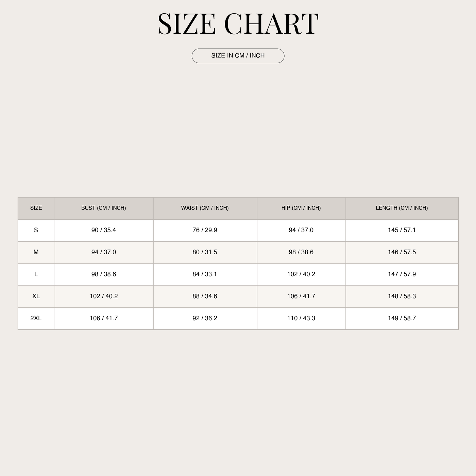Screen dimensions: 476x476
Task: Click the SIZE CHART title
Action: [238, 24]
